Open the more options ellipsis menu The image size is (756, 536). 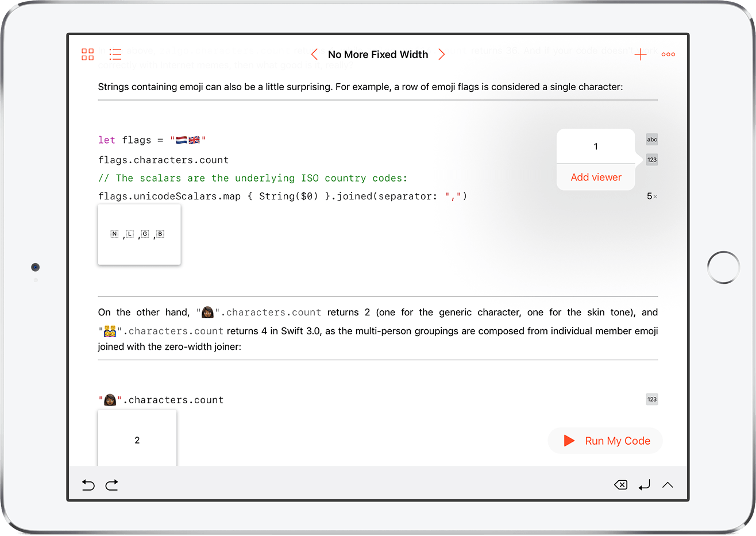point(668,55)
